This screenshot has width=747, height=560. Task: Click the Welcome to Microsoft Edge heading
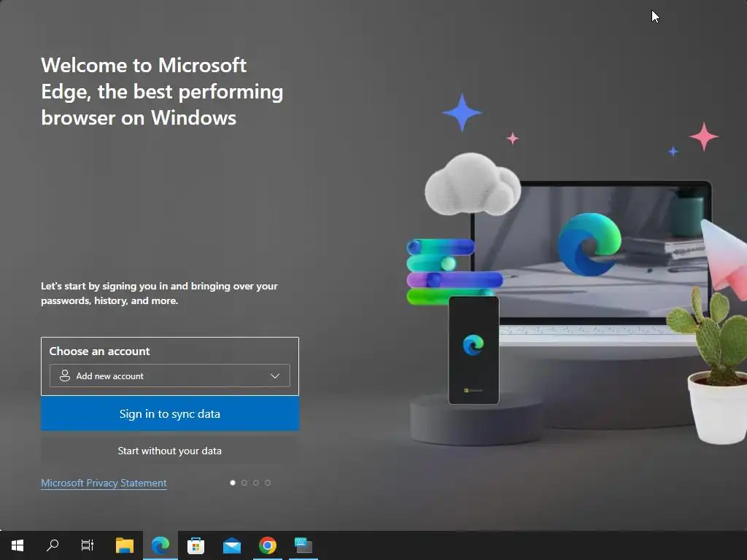coord(162,91)
